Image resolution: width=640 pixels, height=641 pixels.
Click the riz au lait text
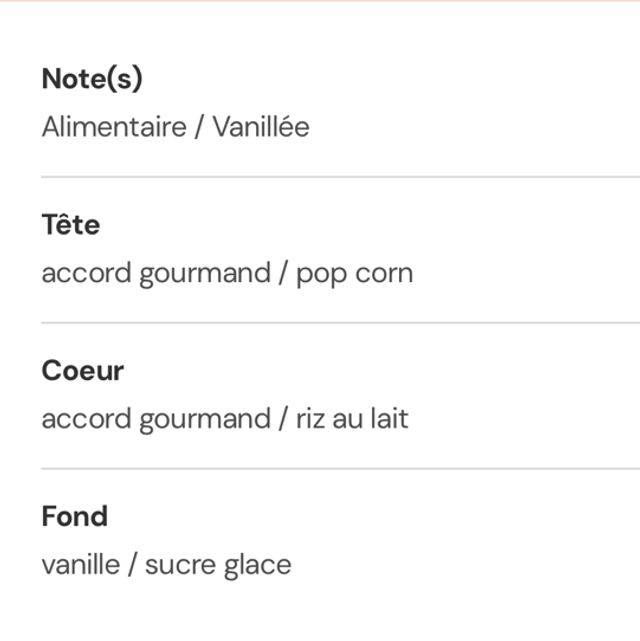pyautogui.click(x=352, y=418)
